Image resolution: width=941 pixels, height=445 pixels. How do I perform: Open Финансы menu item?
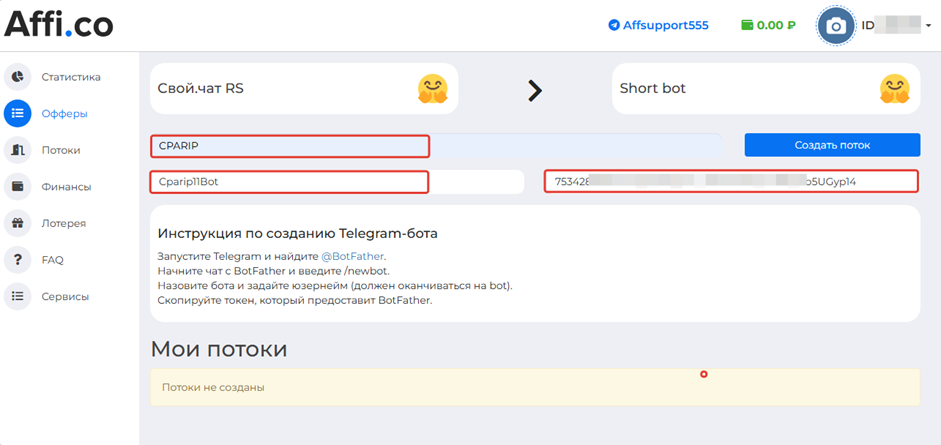coord(66,187)
